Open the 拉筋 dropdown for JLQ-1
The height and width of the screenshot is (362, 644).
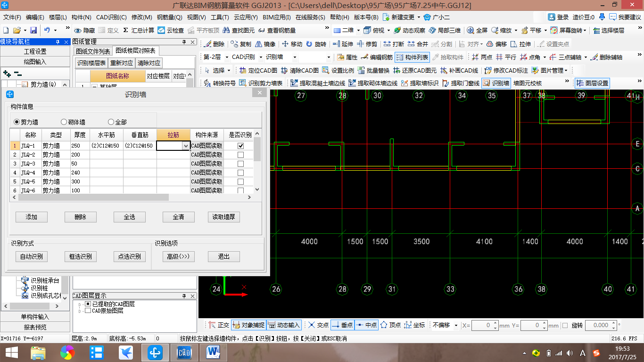[185, 146]
